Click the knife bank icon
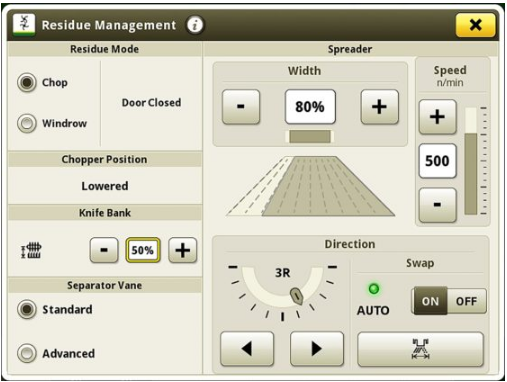This screenshot has width=507, height=382. (x=31, y=250)
